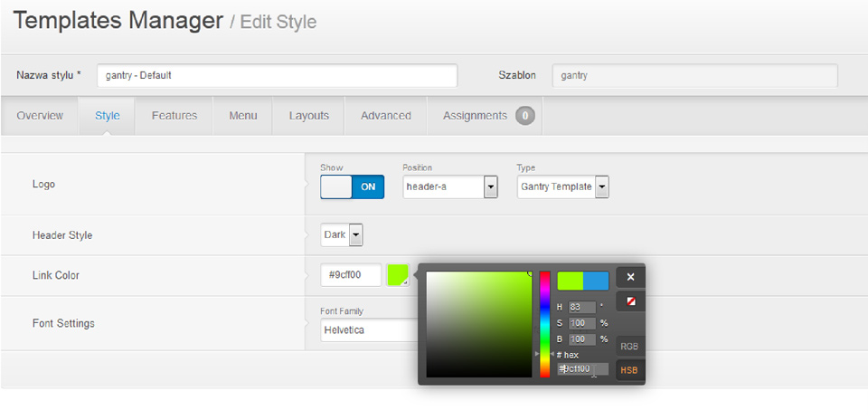This screenshot has height=420, width=868.
Task: Click the Header Style row label
Action: click(x=62, y=235)
